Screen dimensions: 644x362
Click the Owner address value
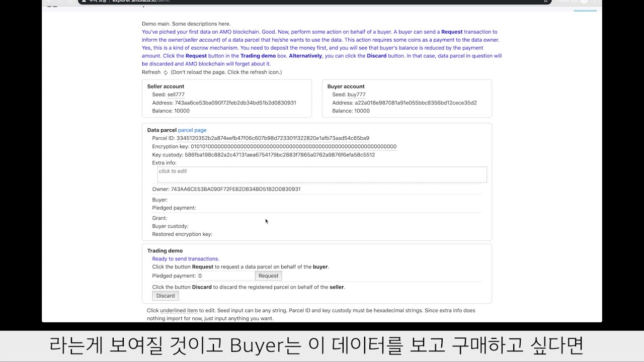(x=236, y=189)
